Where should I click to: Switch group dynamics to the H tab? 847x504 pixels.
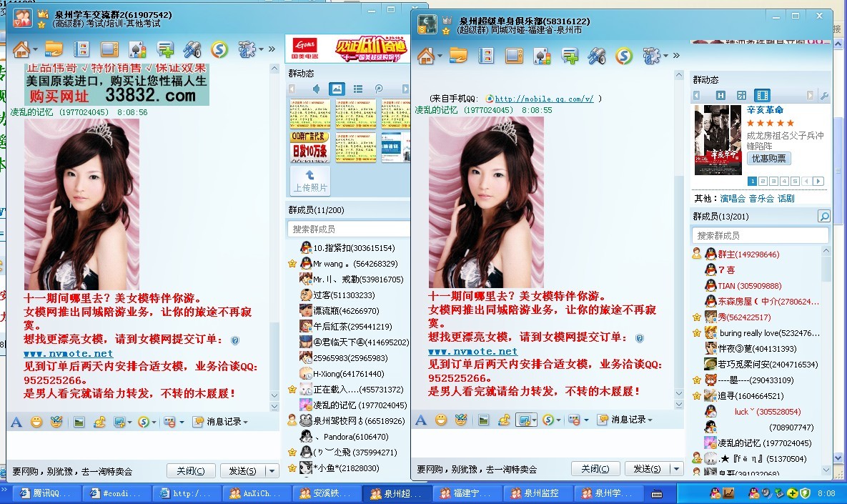coord(720,96)
